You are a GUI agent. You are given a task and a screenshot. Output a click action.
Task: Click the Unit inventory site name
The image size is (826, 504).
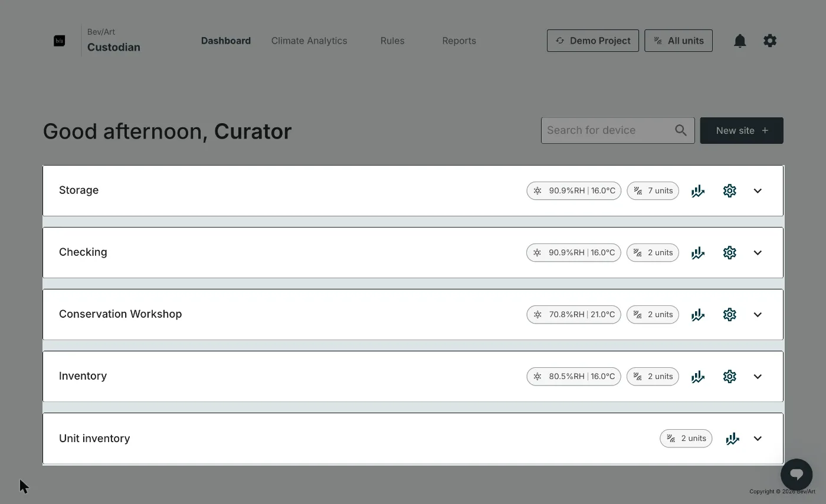pyautogui.click(x=94, y=439)
